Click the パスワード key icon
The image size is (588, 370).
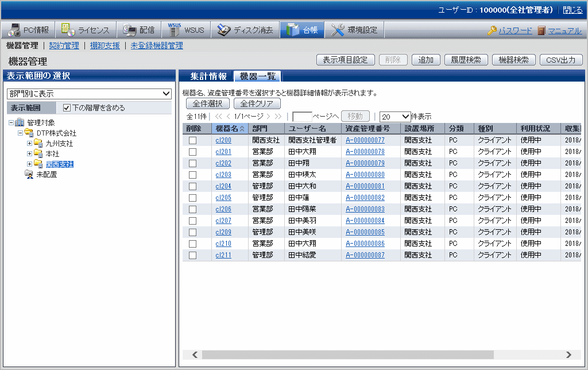(492, 30)
